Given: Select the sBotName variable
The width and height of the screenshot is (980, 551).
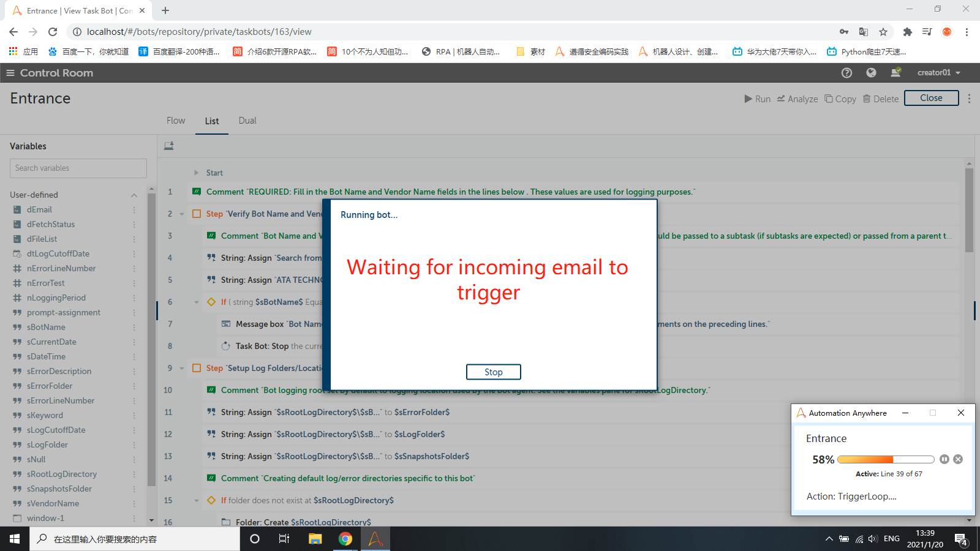Looking at the screenshot, I should [x=46, y=328].
